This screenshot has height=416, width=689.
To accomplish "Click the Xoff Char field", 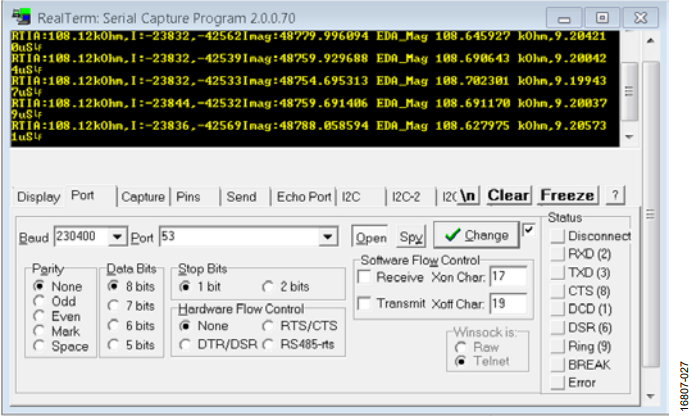I will tap(508, 304).
